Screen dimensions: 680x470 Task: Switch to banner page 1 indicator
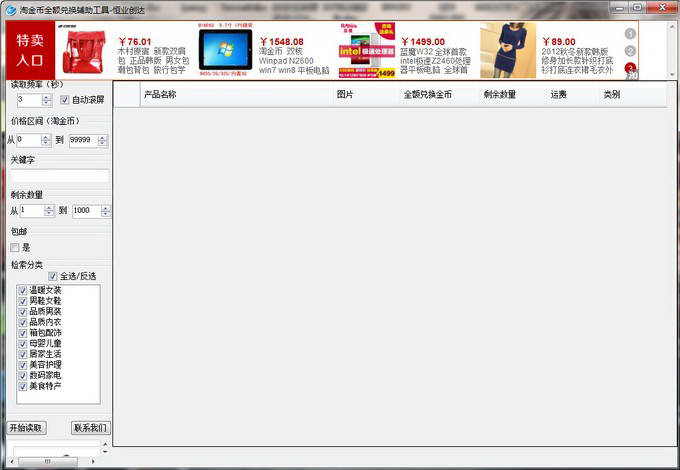tap(630, 33)
